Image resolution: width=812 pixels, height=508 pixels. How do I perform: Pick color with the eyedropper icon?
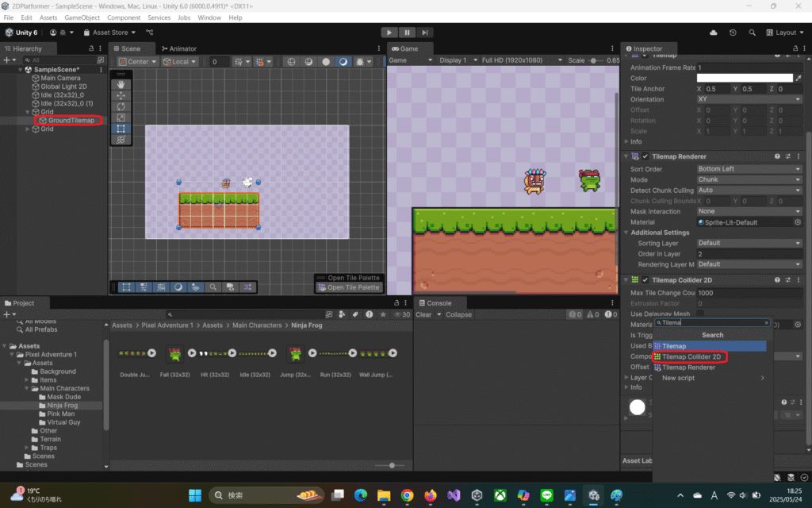click(x=798, y=79)
